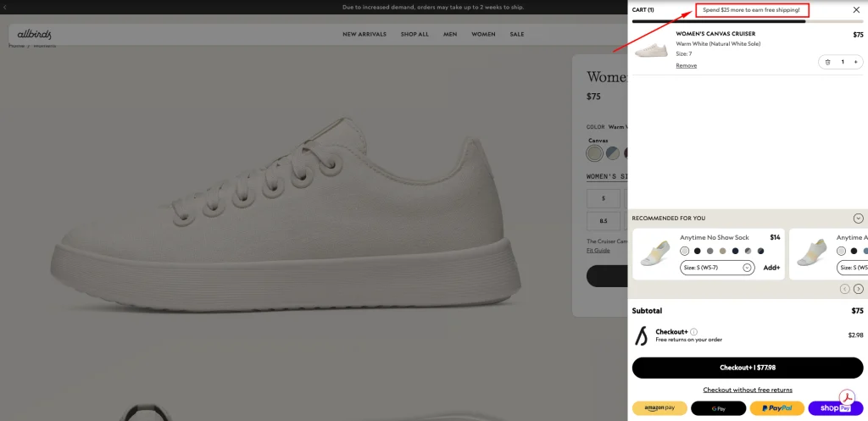Screen dimensions: 868x421
Task: Select gray two-tone swatch on No Show Sock
Action: [x=748, y=251]
